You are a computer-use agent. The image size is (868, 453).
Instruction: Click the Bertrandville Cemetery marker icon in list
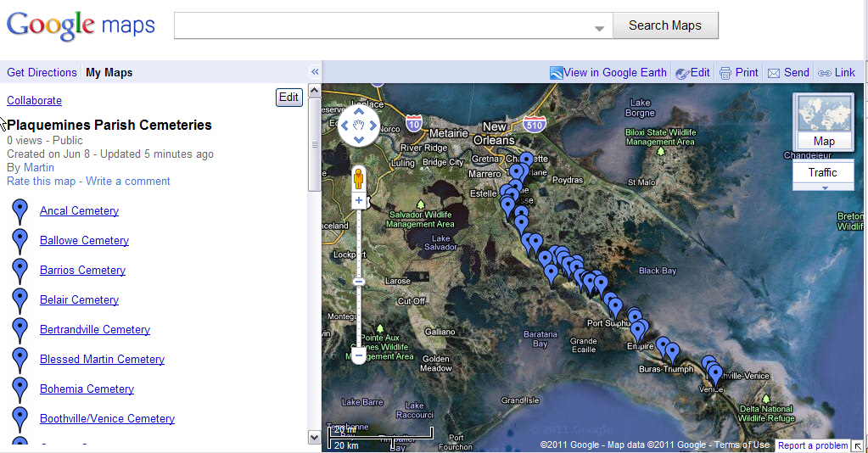[20, 331]
